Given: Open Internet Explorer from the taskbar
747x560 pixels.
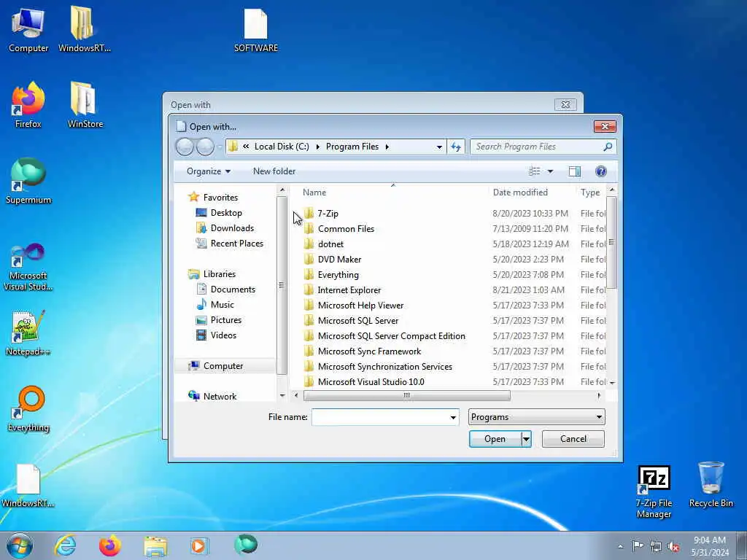Looking at the screenshot, I should pyautogui.click(x=65, y=545).
